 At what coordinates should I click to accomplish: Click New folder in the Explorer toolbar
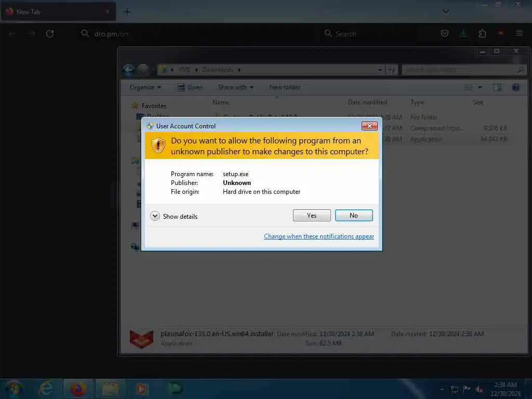[x=285, y=87]
